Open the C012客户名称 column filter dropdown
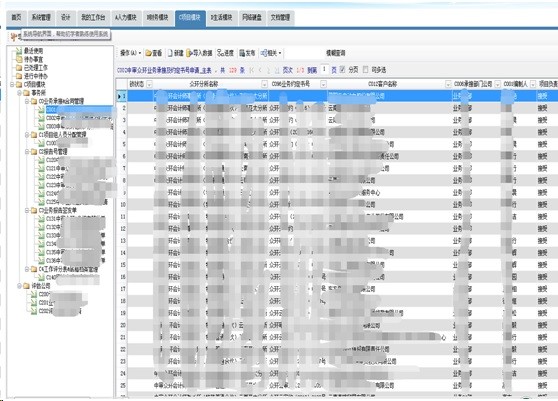Image resolution: width=558 pixels, height=401 pixels. 448,84
